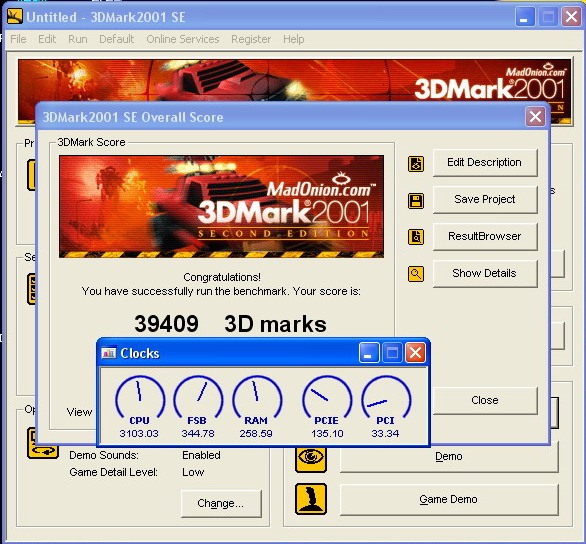The width and height of the screenshot is (586, 544).
Task: Click the Change... button
Action: [x=221, y=504]
